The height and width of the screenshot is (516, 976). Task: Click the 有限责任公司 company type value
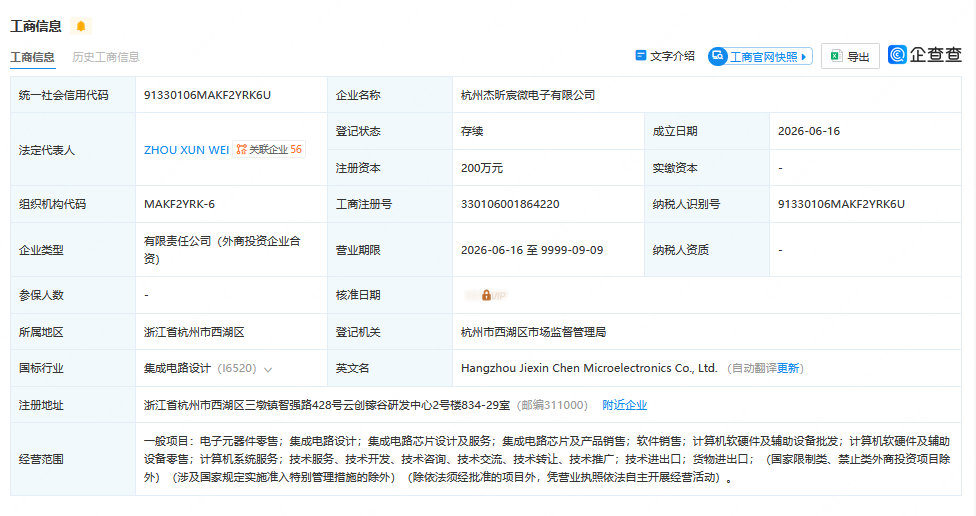click(x=222, y=250)
